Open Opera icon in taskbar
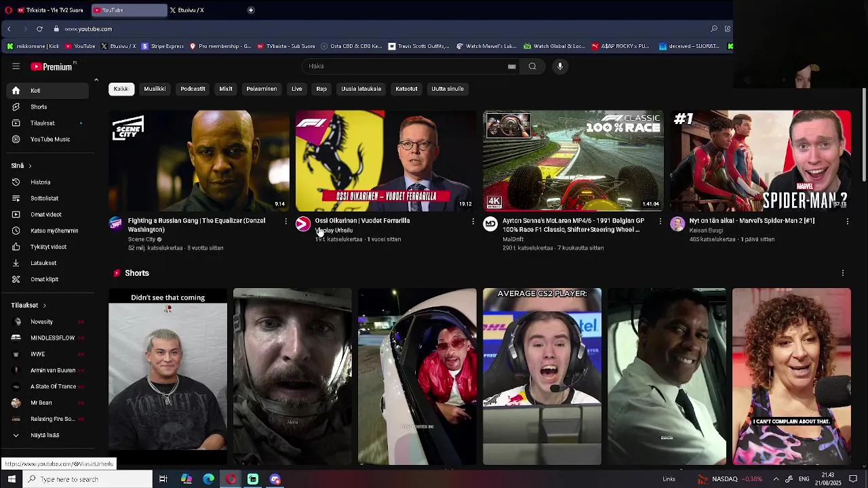The image size is (868, 488). pyautogui.click(x=231, y=479)
